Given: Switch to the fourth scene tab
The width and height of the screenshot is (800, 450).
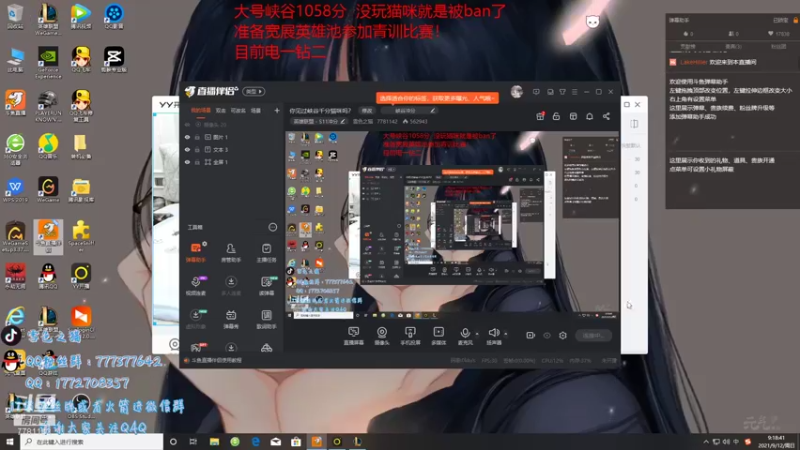Looking at the screenshot, I should click(256, 110).
